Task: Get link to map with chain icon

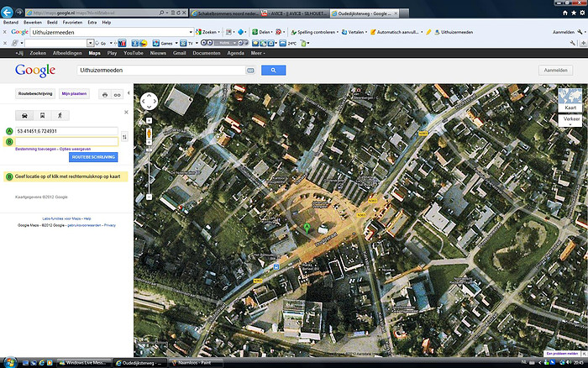Action: click(x=118, y=95)
